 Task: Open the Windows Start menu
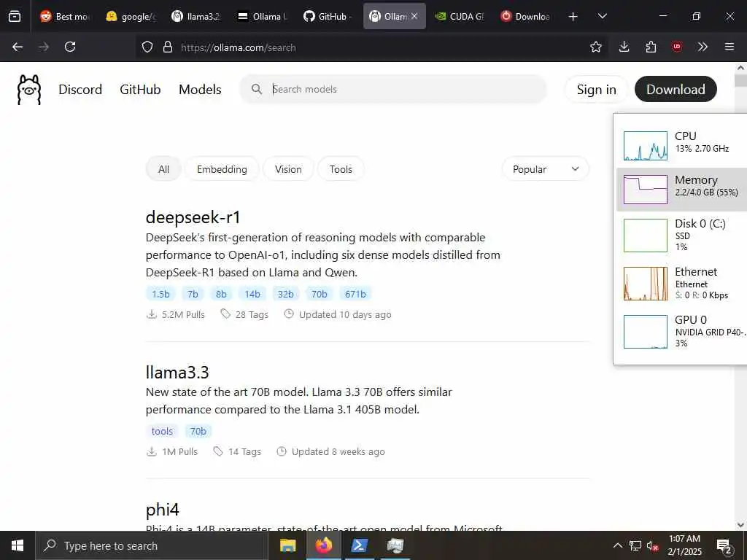pyautogui.click(x=18, y=545)
